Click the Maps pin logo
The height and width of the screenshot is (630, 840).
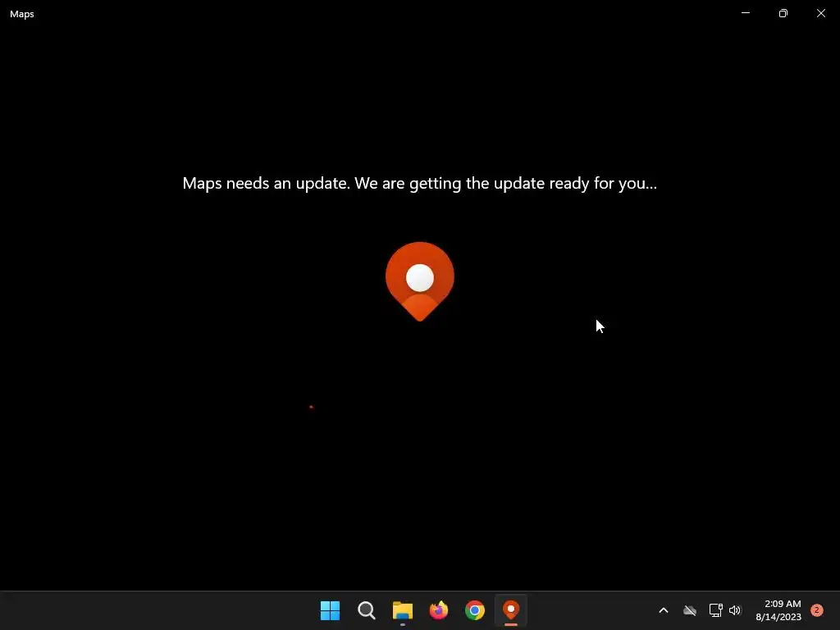pyautogui.click(x=420, y=281)
